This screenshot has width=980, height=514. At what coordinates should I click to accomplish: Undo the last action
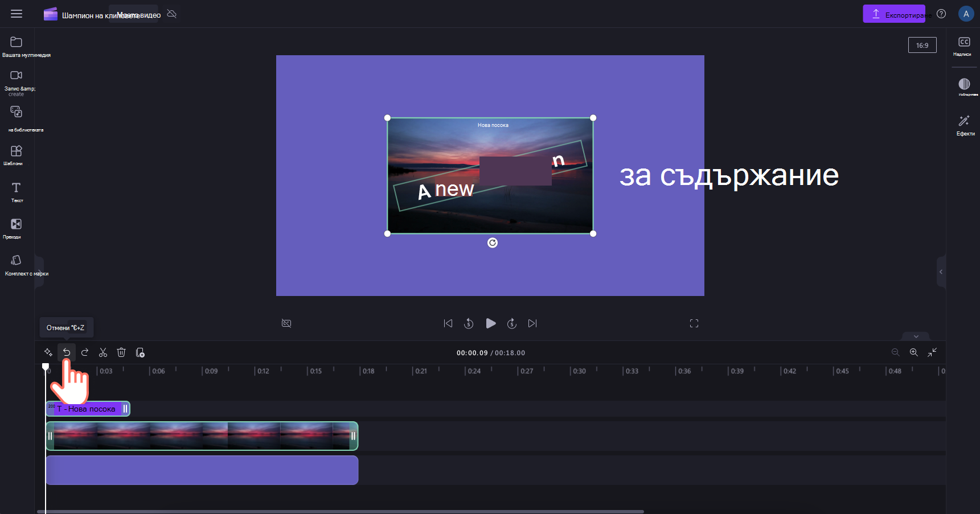67,352
